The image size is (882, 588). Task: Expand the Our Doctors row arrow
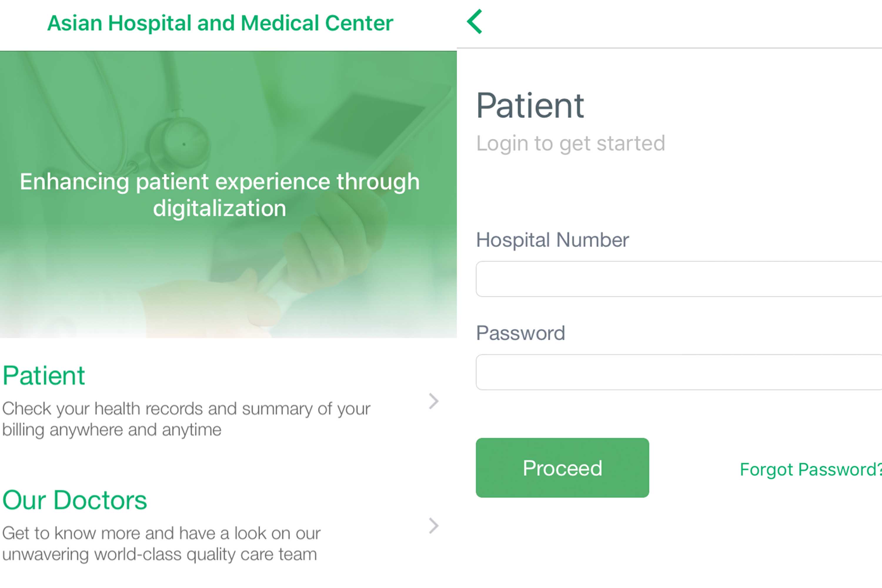pyautogui.click(x=433, y=526)
